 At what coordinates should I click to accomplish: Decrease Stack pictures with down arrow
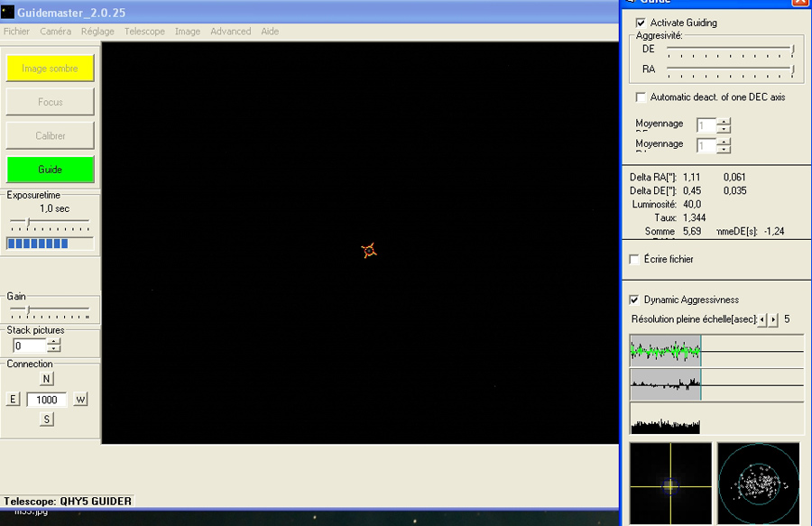point(54,349)
